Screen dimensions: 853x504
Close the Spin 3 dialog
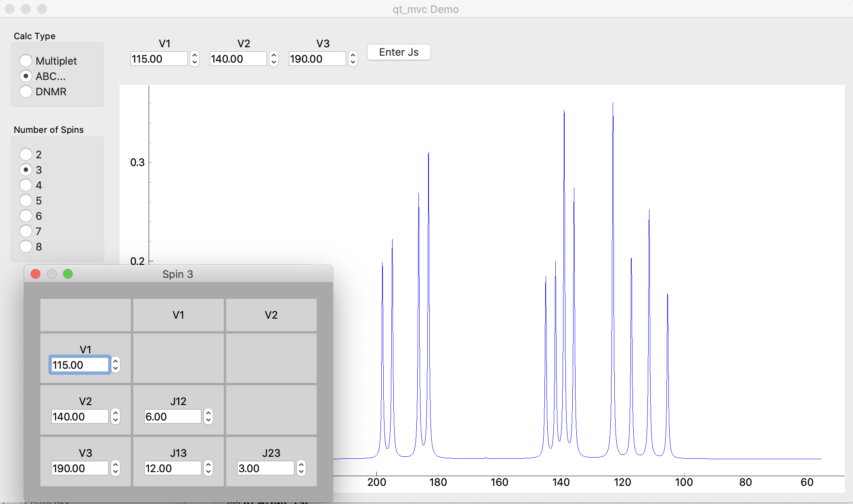pyautogui.click(x=36, y=274)
